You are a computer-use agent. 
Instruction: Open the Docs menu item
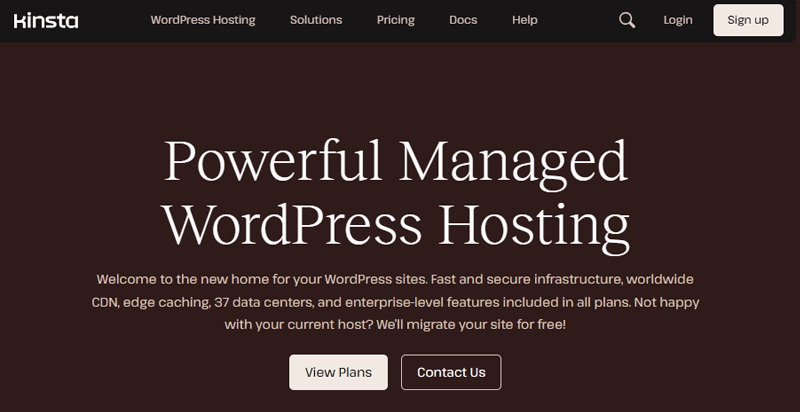(x=463, y=20)
